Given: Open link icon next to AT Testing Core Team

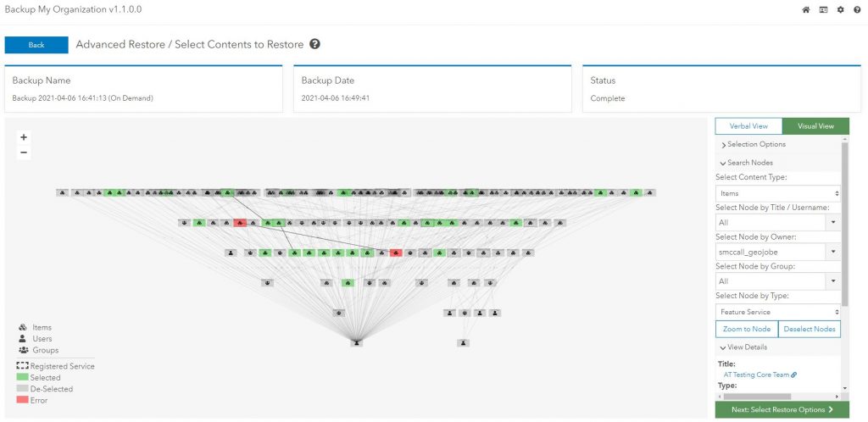Looking at the screenshot, I should [793, 374].
